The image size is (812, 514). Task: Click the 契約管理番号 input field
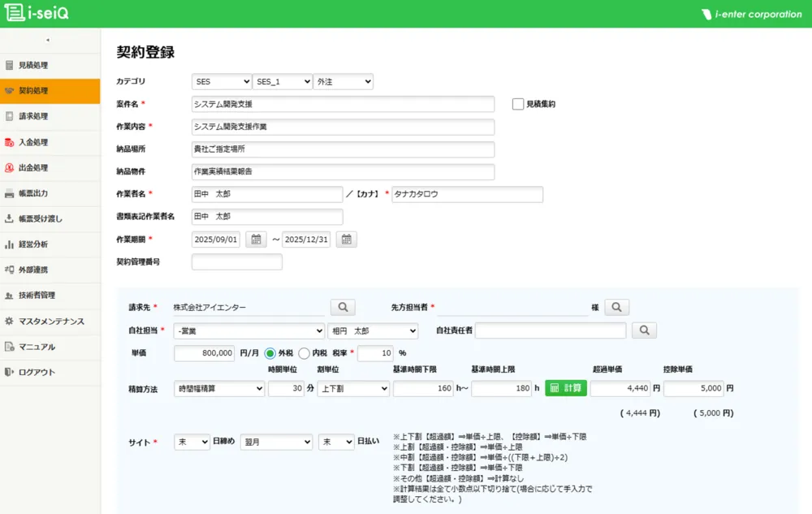coord(235,261)
